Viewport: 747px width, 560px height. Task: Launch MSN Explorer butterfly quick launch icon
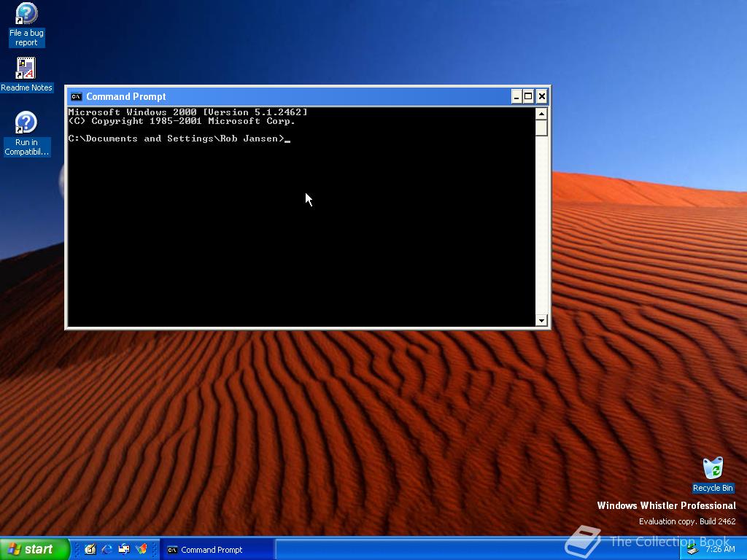coord(142,549)
